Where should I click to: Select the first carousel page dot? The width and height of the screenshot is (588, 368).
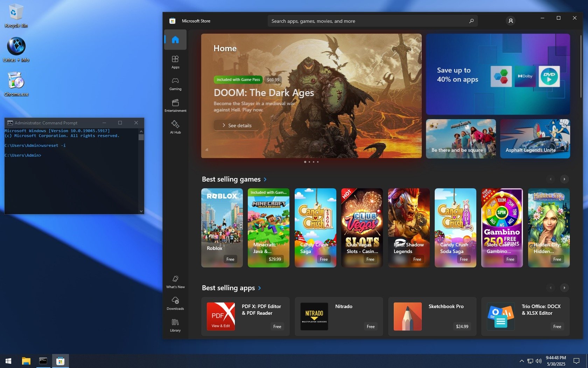click(x=305, y=162)
